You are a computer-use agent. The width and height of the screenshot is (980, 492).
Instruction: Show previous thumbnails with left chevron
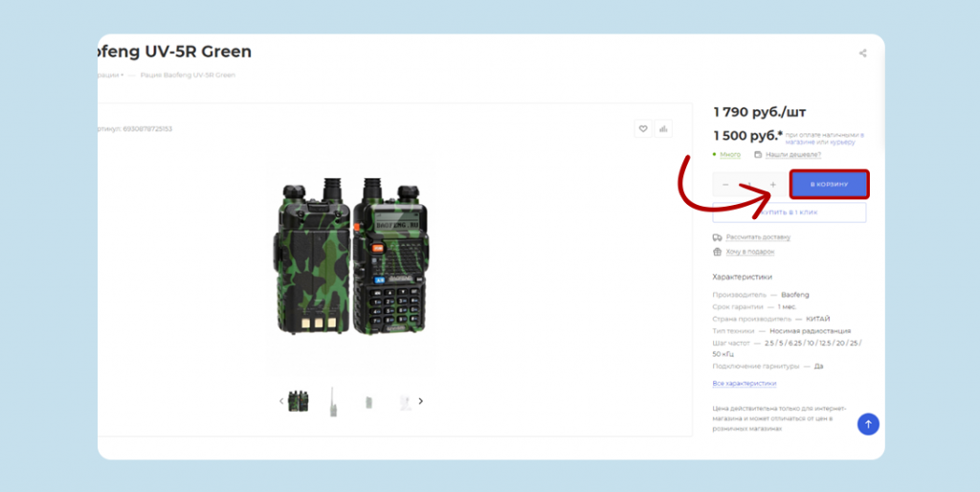click(281, 401)
